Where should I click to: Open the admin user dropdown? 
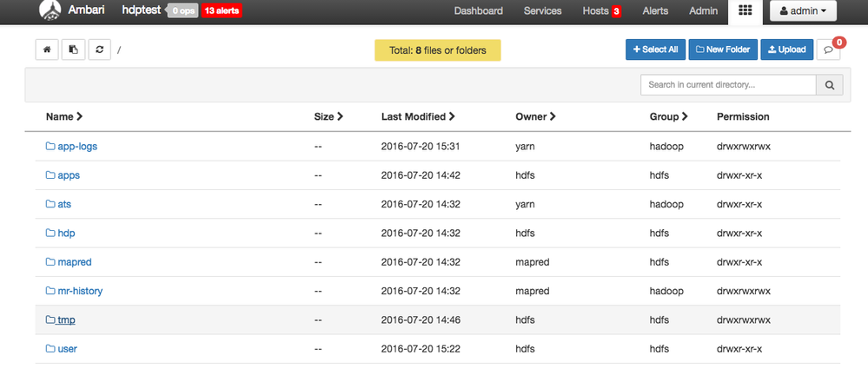[804, 11]
